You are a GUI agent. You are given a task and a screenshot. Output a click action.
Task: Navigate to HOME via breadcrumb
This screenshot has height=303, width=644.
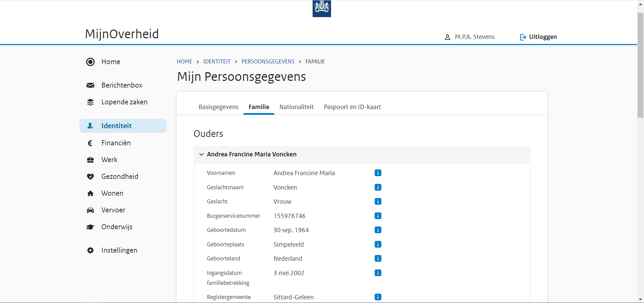point(184,62)
